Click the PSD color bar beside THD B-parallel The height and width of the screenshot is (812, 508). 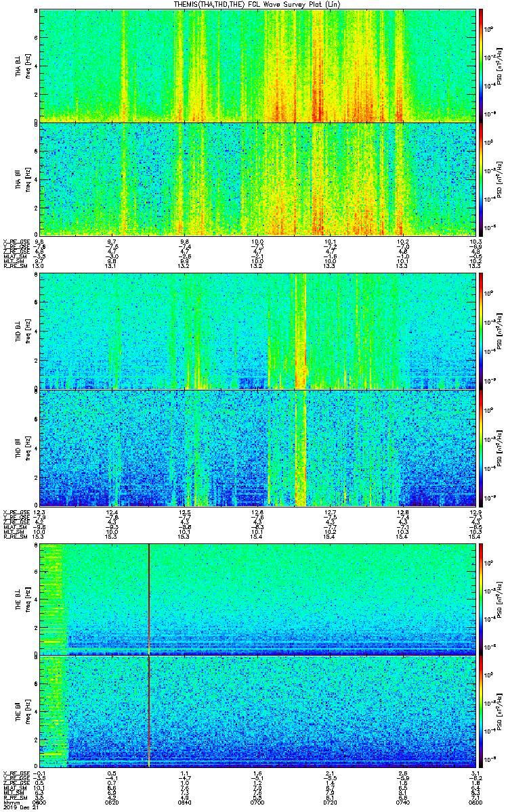pyautogui.click(x=481, y=448)
